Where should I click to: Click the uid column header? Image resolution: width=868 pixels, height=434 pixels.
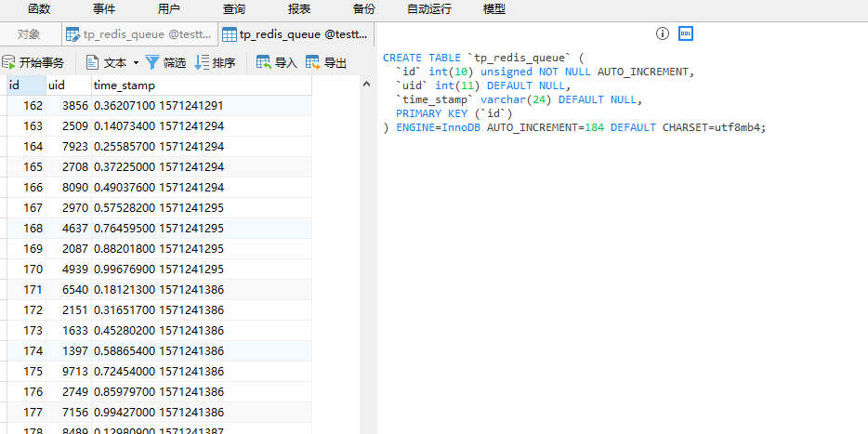69,85
